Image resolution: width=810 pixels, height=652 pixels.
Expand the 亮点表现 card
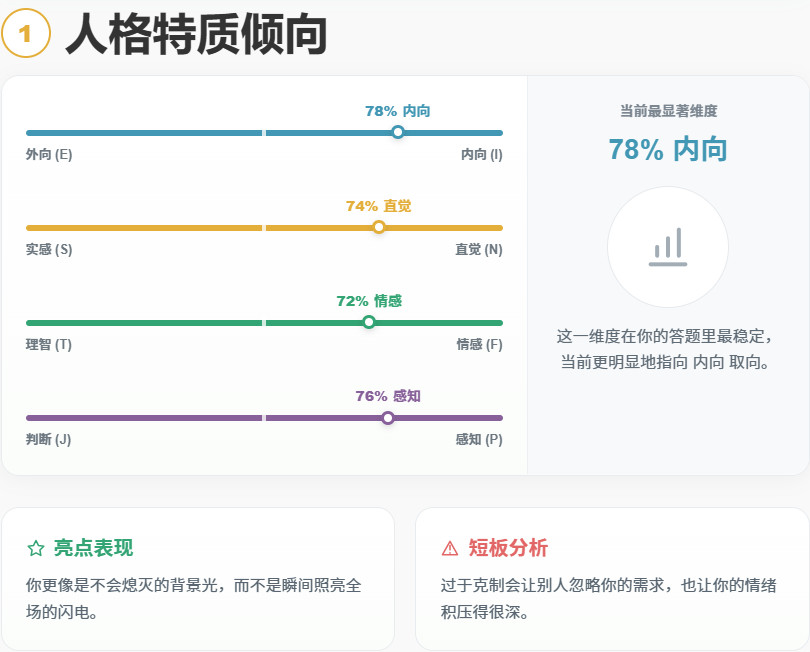pyautogui.click(x=197, y=578)
